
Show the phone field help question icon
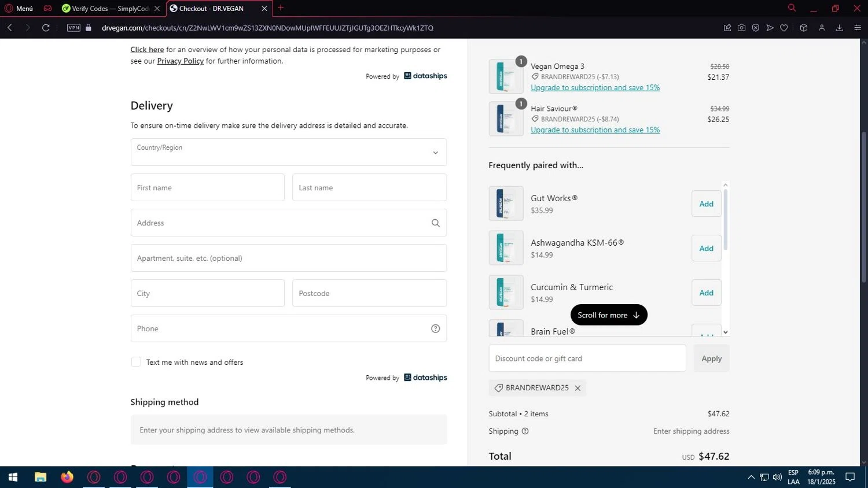[436, 328]
